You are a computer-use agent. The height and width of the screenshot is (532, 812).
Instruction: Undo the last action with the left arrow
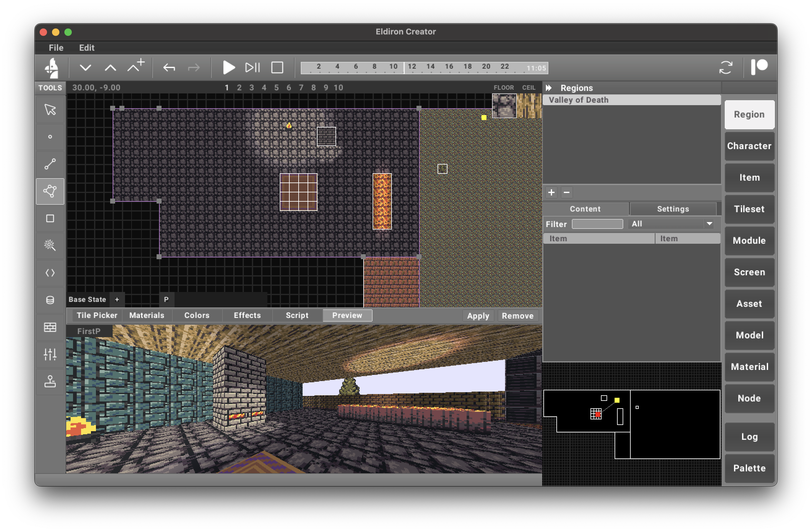[x=169, y=68]
